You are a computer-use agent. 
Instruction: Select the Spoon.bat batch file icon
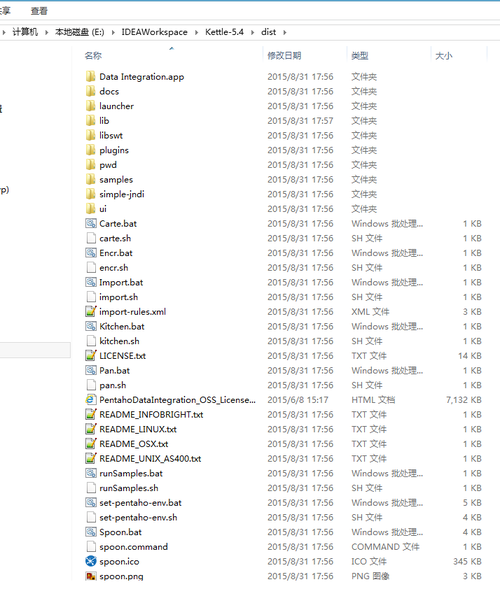(x=91, y=532)
